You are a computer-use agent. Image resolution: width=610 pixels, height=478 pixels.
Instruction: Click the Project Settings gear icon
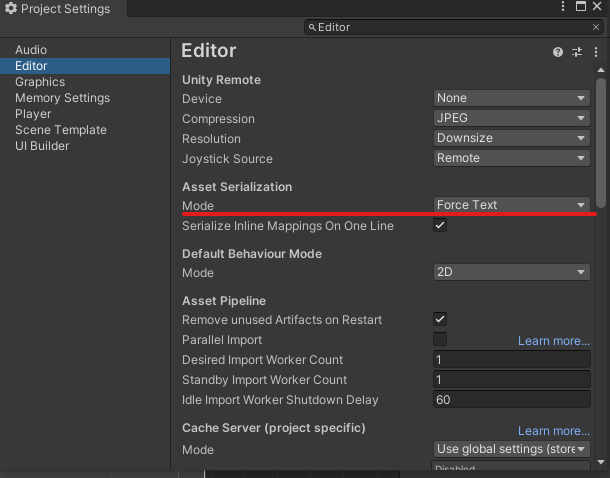[11, 8]
